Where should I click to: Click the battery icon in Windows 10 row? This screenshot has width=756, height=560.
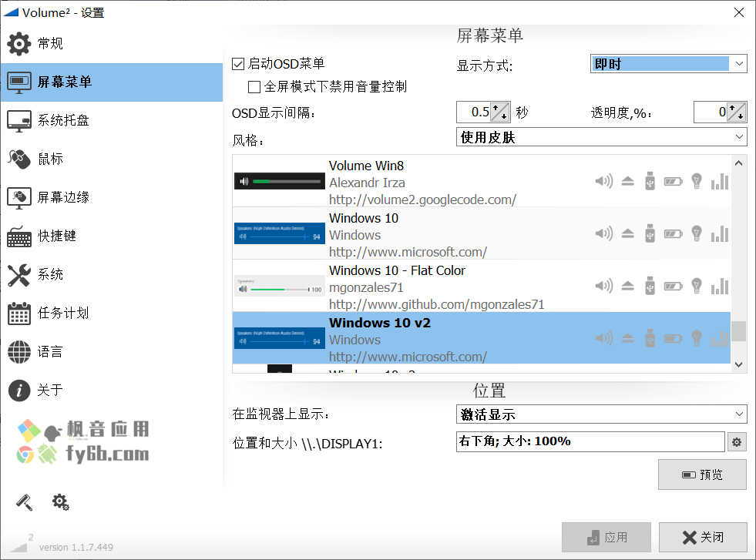tap(673, 233)
